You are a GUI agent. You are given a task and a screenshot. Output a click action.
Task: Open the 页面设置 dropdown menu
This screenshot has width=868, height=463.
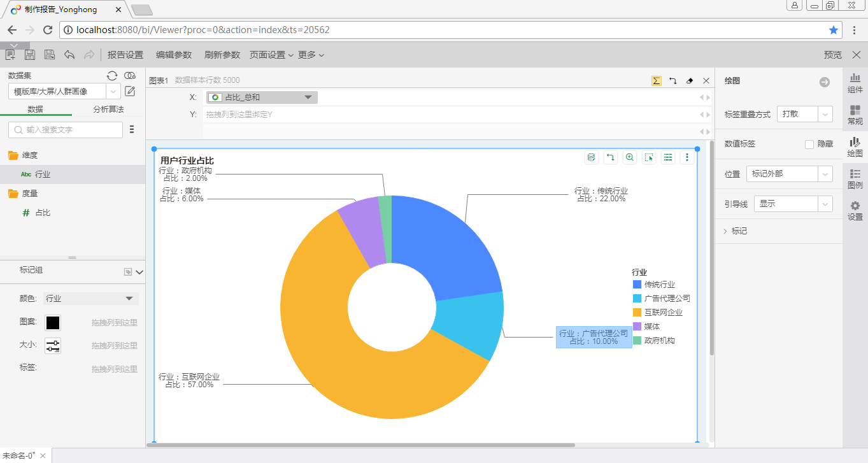[x=271, y=55]
